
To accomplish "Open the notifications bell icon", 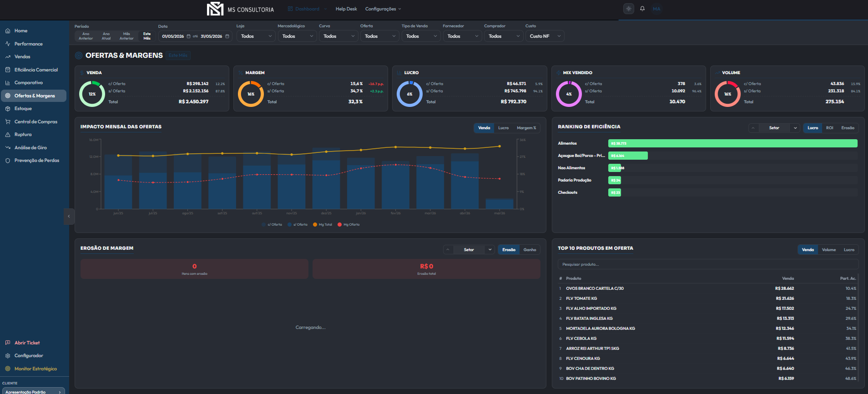I will coord(642,9).
